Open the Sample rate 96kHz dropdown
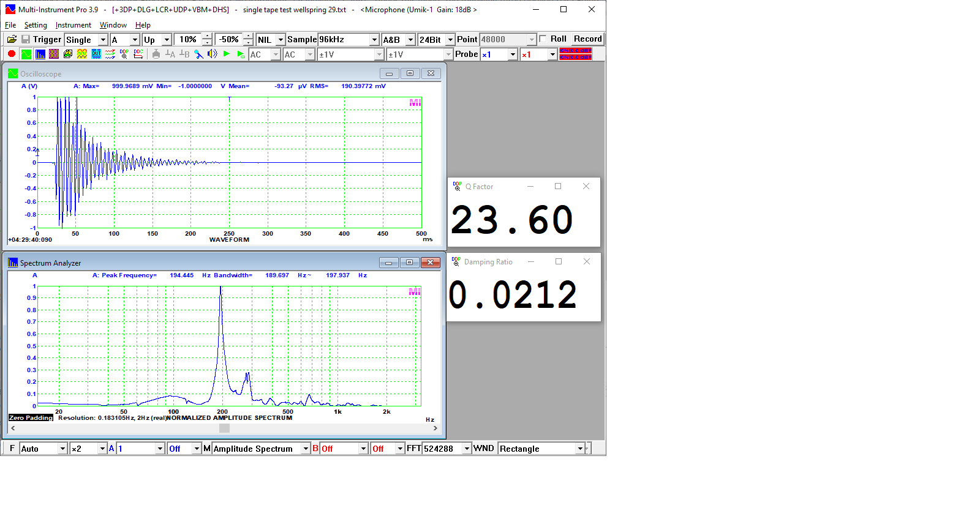The width and height of the screenshot is (980, 527). [374, 40]
